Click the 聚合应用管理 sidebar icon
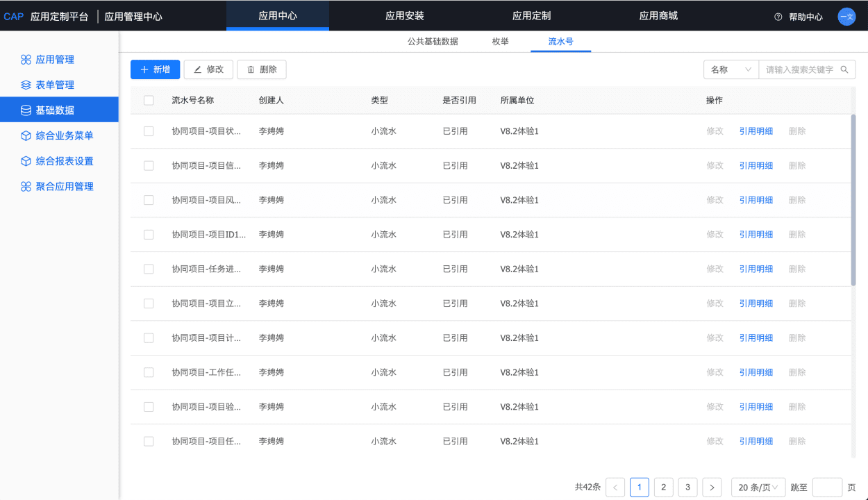Image resolution: width=868 pixels, height=500 pixels. (x=26, y=186)
